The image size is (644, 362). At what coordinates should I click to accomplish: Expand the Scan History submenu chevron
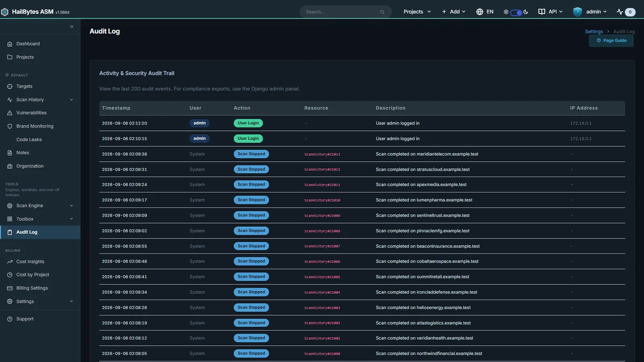click(71, 100)
